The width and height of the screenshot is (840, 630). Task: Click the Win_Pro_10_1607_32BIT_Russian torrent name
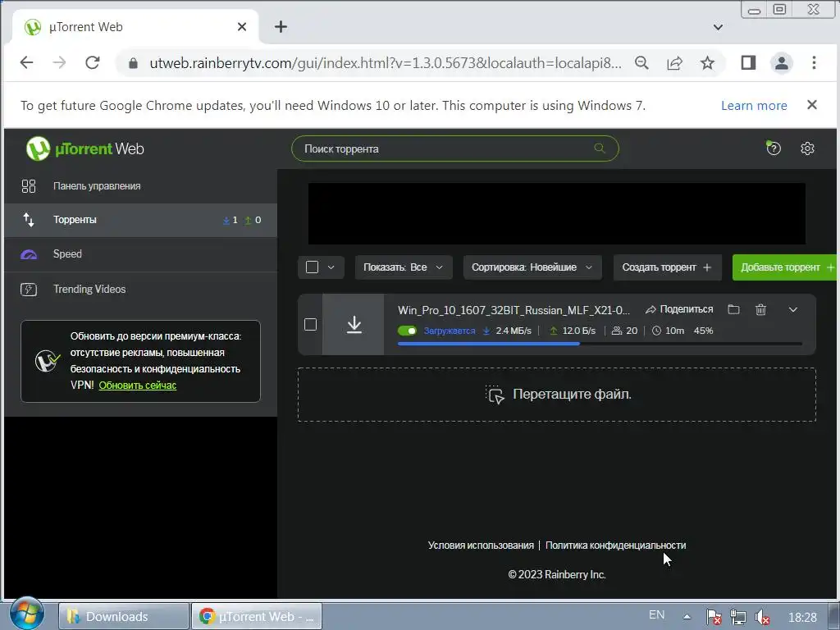click(514, 309)
